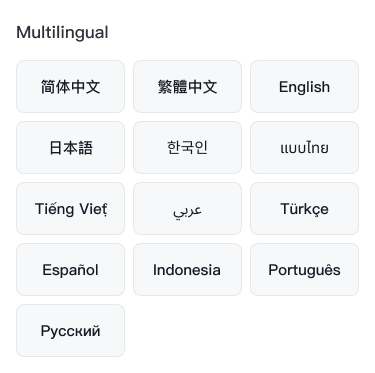Click the Multilingual section heading

62,33
